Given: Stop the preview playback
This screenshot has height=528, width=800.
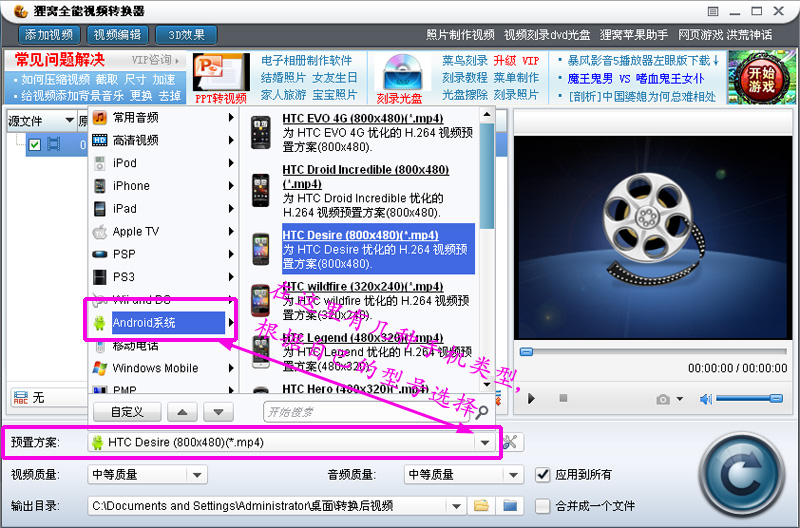Looking at the screenshot, I should pyautogui.click(x=563, y=398).
